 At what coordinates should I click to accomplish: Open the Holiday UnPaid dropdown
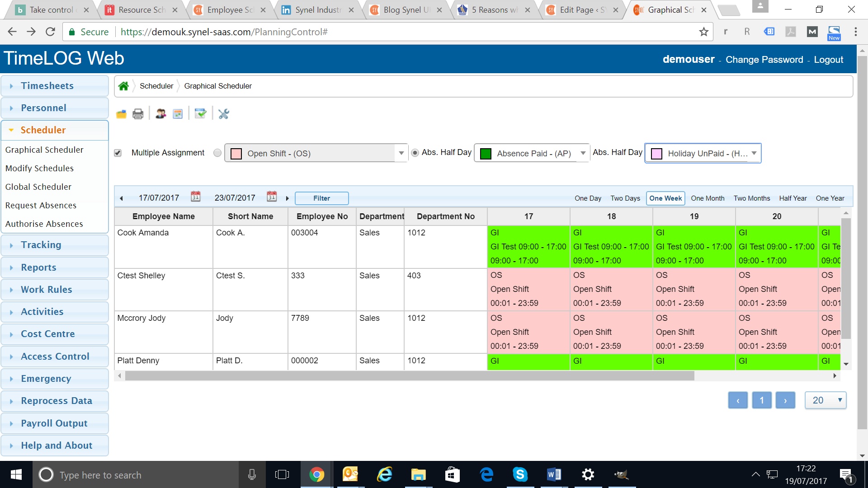[x=754, y=153]
